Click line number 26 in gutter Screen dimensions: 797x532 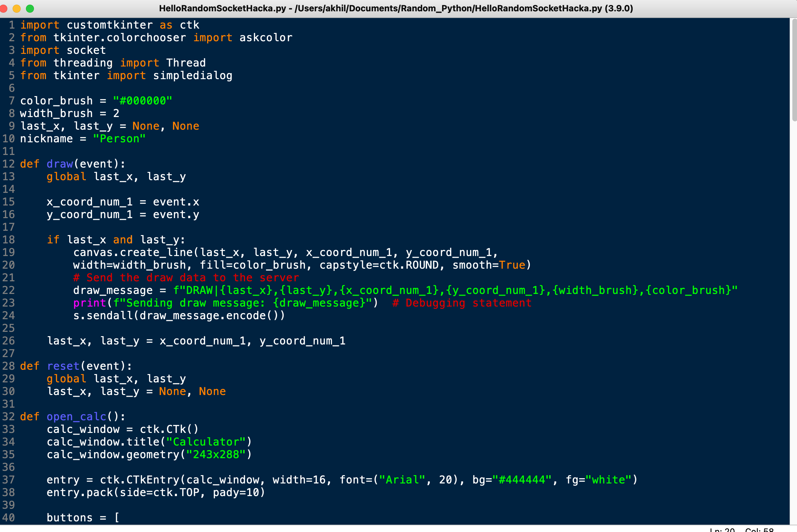click(x=9, y=341)
